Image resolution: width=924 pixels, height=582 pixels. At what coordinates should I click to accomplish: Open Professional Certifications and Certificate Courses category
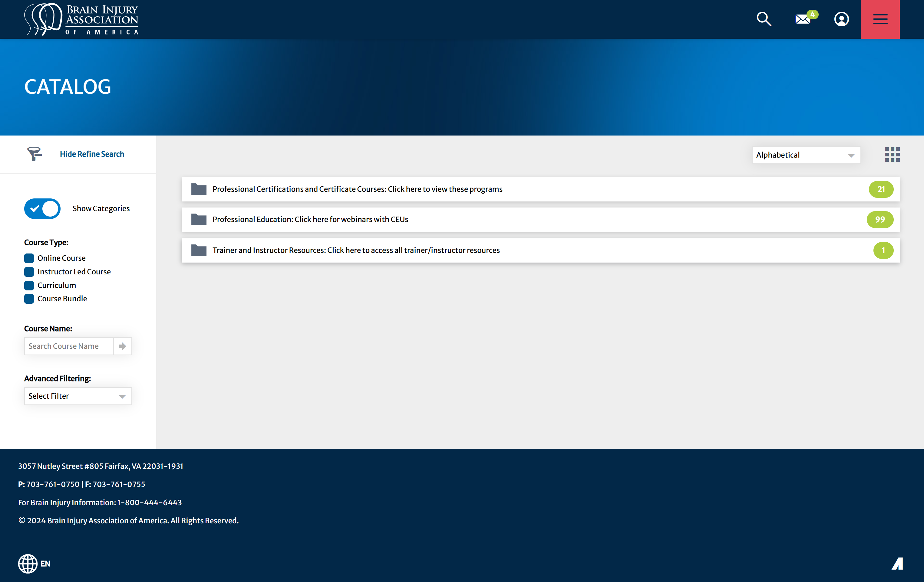click(x=540, y=189)
